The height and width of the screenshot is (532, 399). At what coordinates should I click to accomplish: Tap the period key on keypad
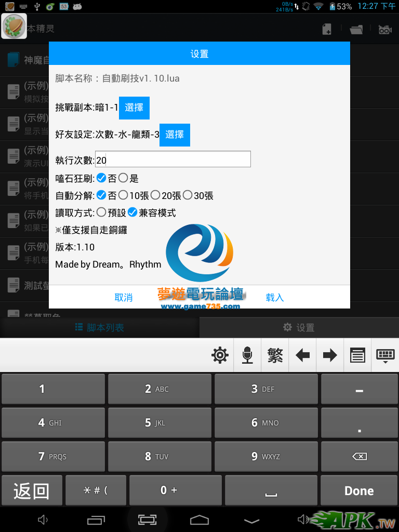pyautogui.click(x=360, y=423)
